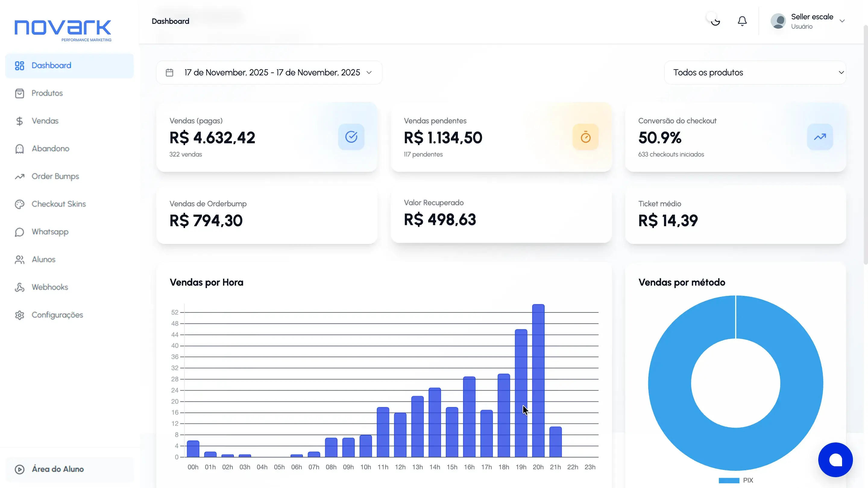
Task: Click the Vendas pagas checkmark icon
Action: tap(351, 137)
